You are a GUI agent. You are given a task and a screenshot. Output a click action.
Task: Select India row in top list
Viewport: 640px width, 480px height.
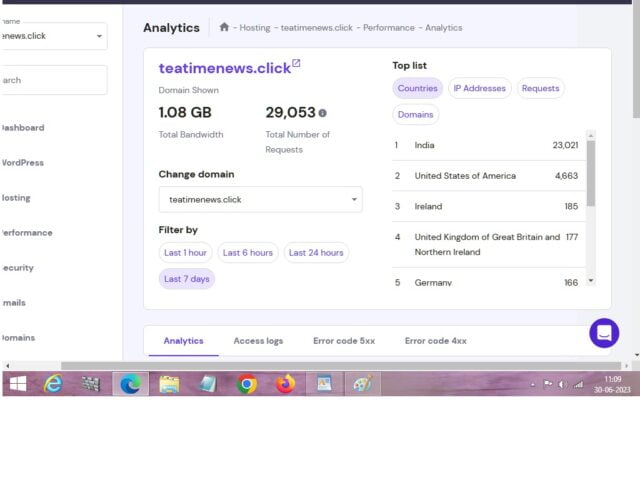489,145
